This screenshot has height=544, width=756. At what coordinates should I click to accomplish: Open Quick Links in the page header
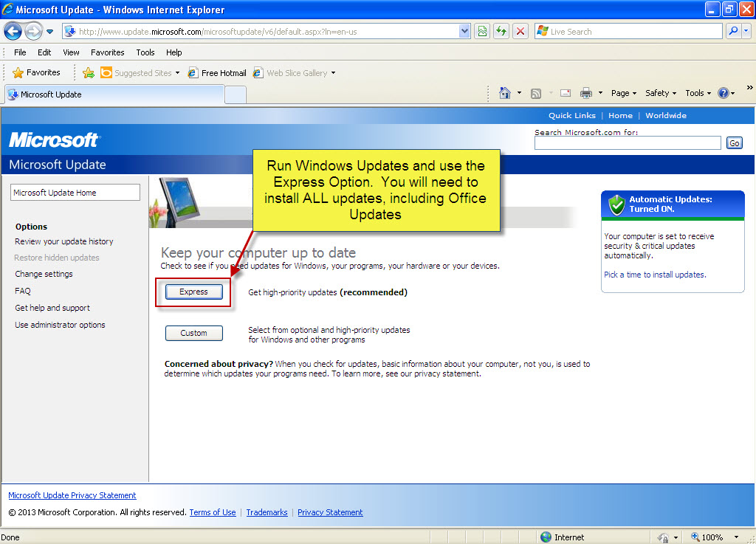(572, 116)
